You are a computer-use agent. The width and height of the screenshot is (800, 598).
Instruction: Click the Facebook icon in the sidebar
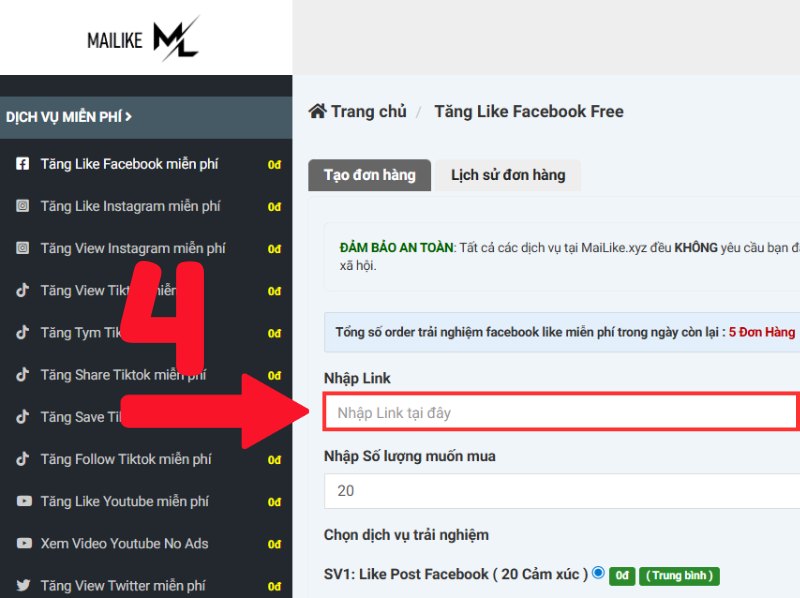click(22, 164)
